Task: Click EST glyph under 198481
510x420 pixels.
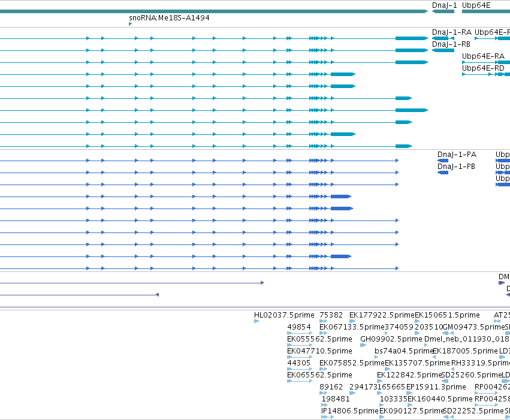Action: (x=324, y=405)
